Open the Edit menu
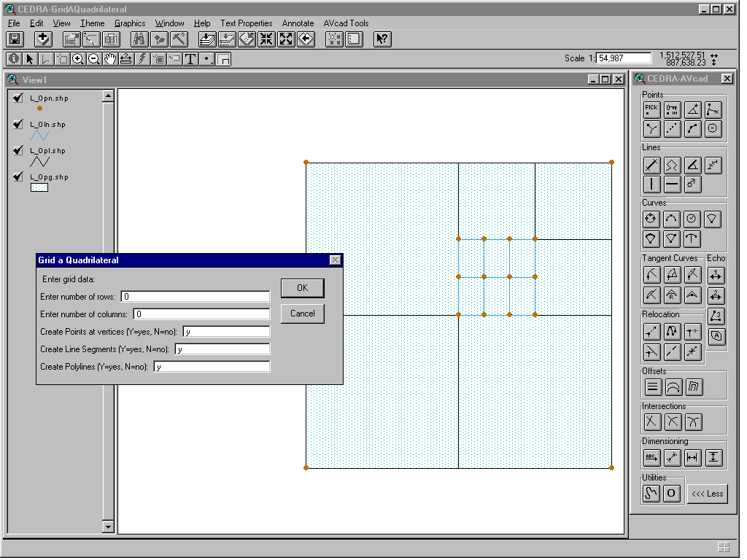The height and width of the screenshot is (560, 747). point(36,23)
